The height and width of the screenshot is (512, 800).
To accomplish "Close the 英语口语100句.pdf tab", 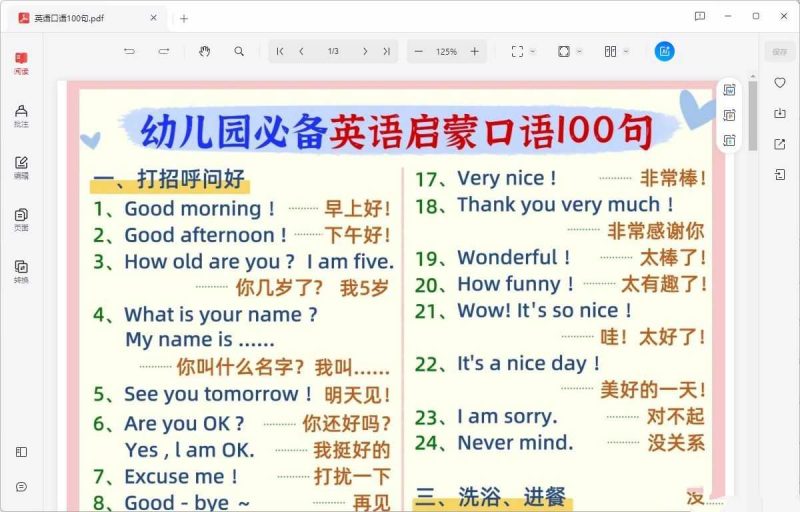I will (154, 18).
